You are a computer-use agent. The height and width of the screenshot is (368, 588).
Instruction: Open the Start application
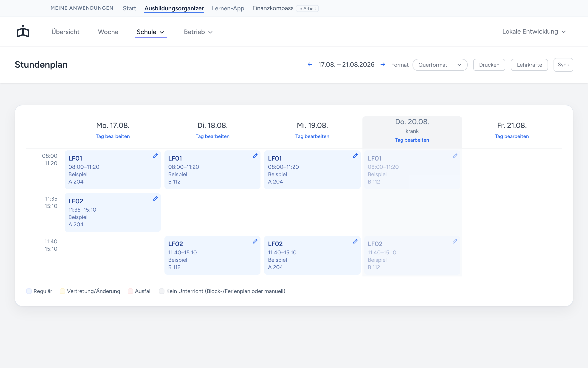pyautogui.click(x=129, y=8)
